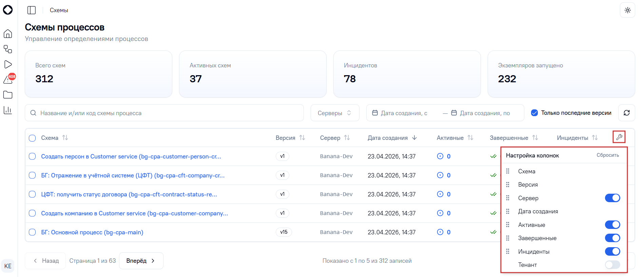Enable the Тенант column toggle
644x277 pixels.
[612, 265]
